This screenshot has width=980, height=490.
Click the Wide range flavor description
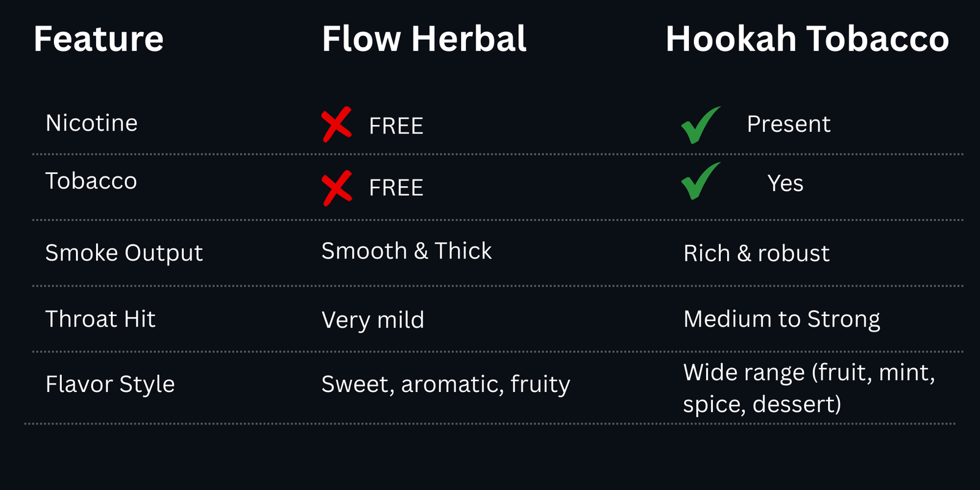[x=809, y=388]
